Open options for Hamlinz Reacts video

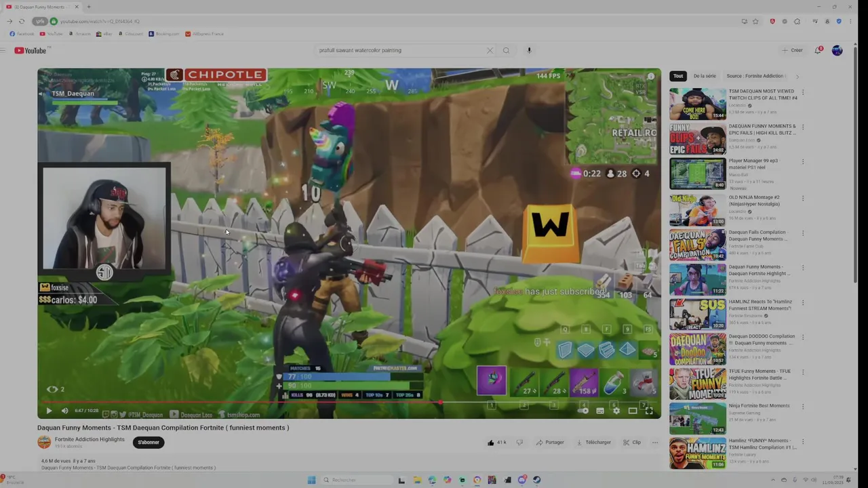coord(803,303)
